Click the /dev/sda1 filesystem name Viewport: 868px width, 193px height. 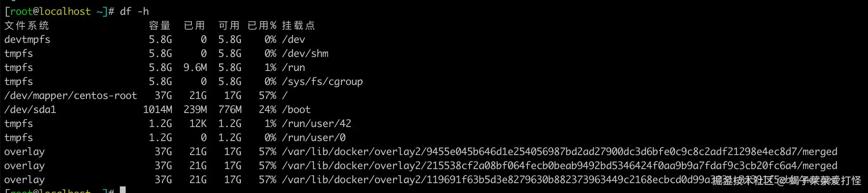[30, 110]
